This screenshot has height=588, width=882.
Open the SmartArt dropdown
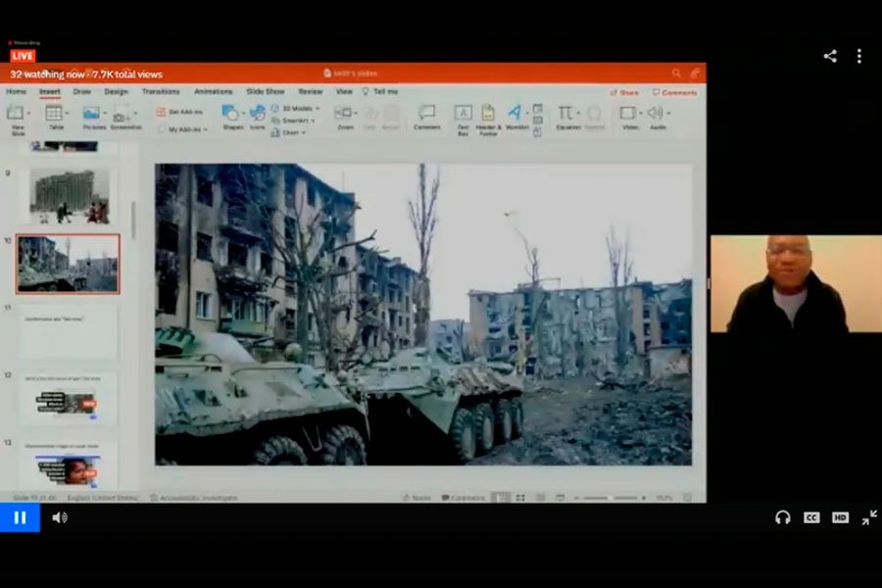coord(293,121)
